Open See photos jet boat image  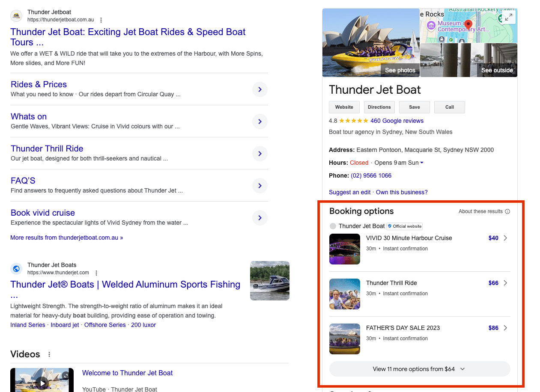tap(371, 43)
